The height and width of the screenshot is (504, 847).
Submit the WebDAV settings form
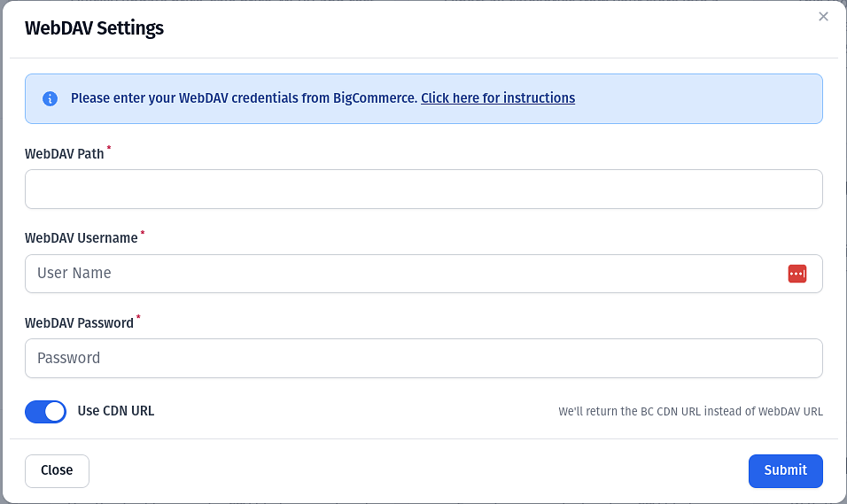[785, 471]
